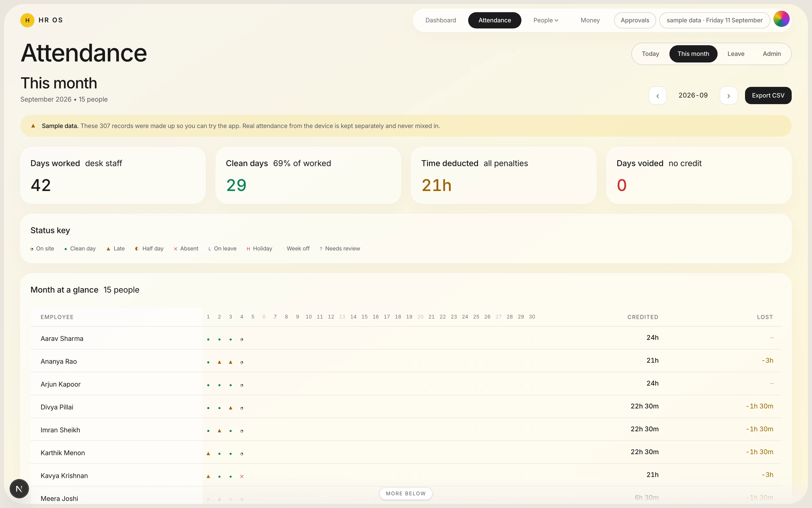Click the Days voided card

click(699, 175)
